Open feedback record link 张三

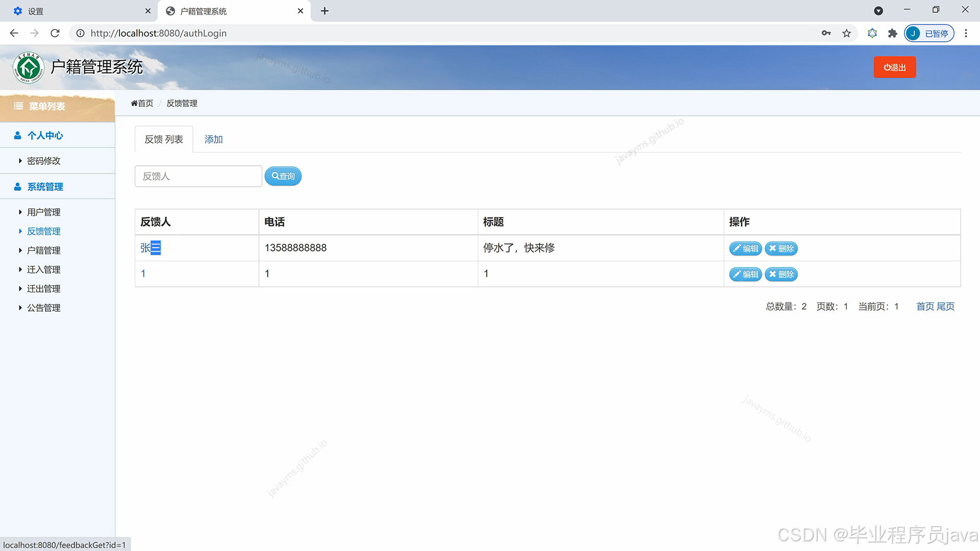[151, 248]
